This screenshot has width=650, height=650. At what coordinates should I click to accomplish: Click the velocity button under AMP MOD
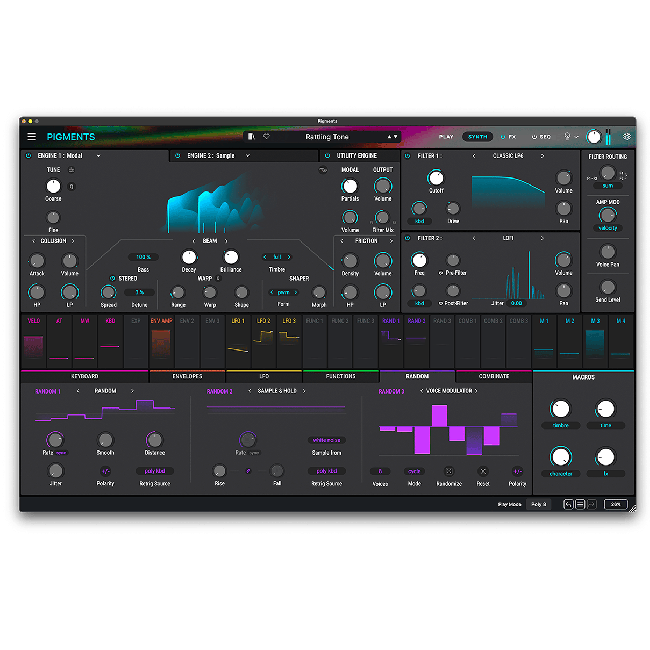point(608,228)
